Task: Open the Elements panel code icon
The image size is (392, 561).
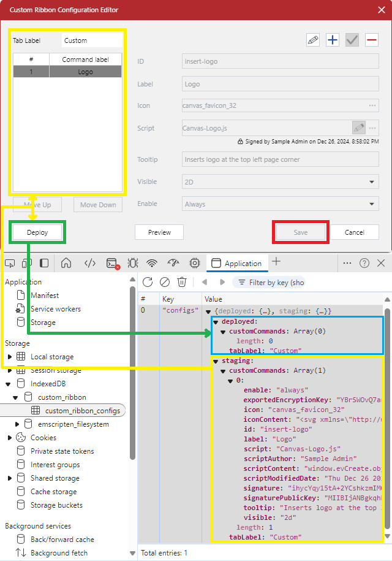Action: point(90,264)
